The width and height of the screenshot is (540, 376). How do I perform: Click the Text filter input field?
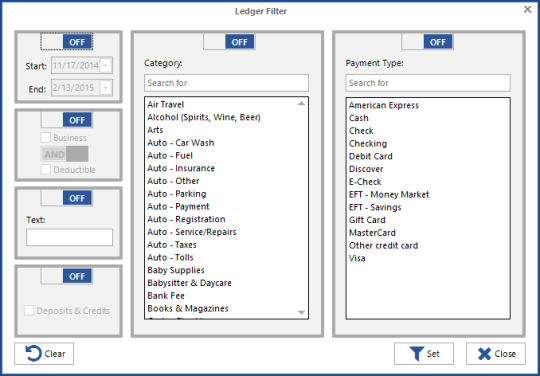[x=69, y=237]
